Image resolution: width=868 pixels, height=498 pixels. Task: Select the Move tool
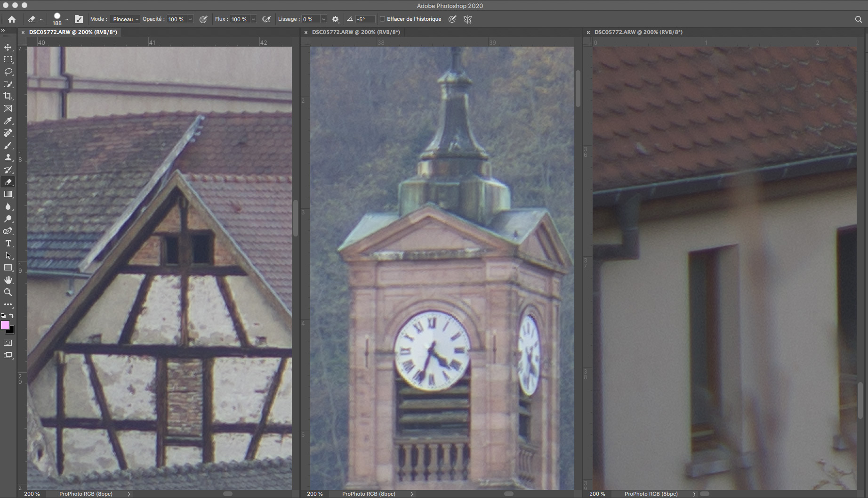(8, 47)
